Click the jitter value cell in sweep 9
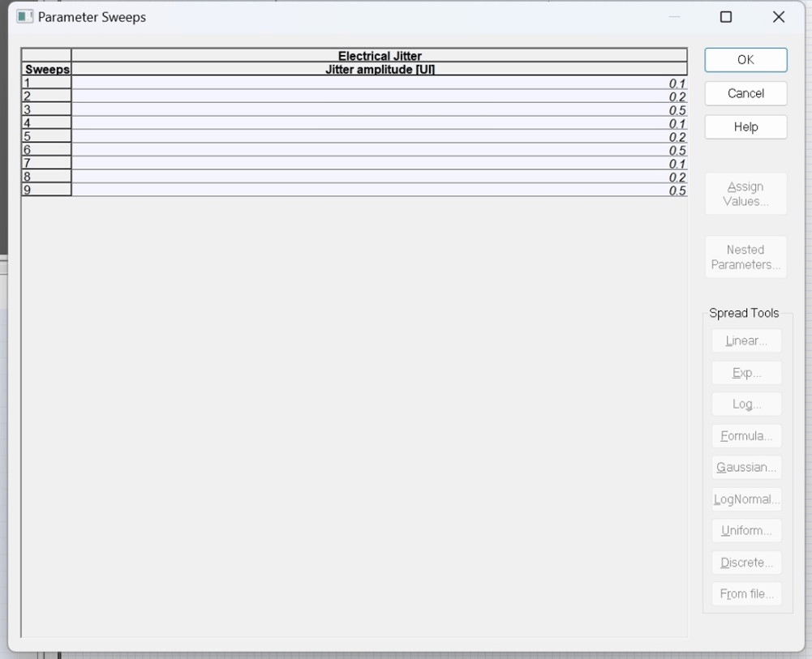This screenshot has width=812, height=659. click(380, 190)
